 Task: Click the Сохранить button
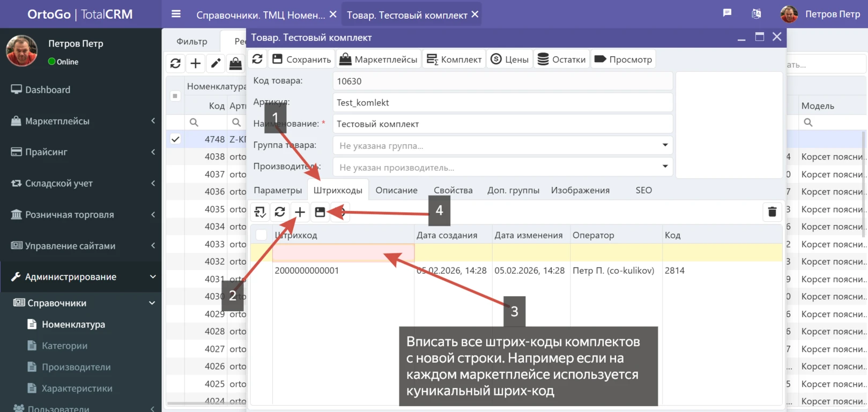point(302,59)
